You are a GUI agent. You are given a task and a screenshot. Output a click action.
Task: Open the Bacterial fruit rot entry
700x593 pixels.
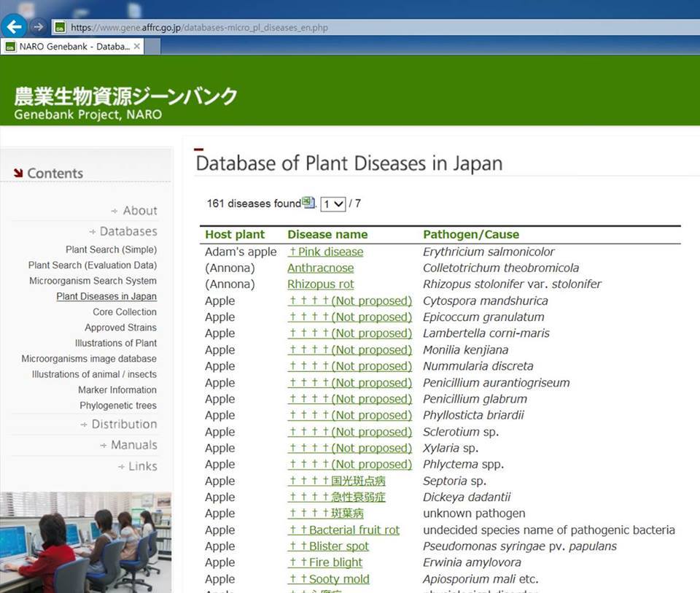343,530
